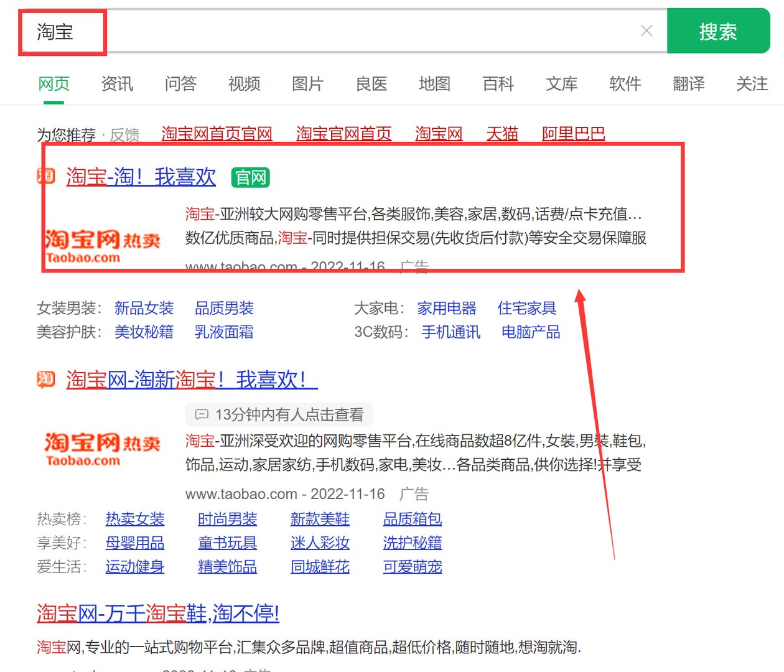Click the 反馈 feedback link

[126, 134]
